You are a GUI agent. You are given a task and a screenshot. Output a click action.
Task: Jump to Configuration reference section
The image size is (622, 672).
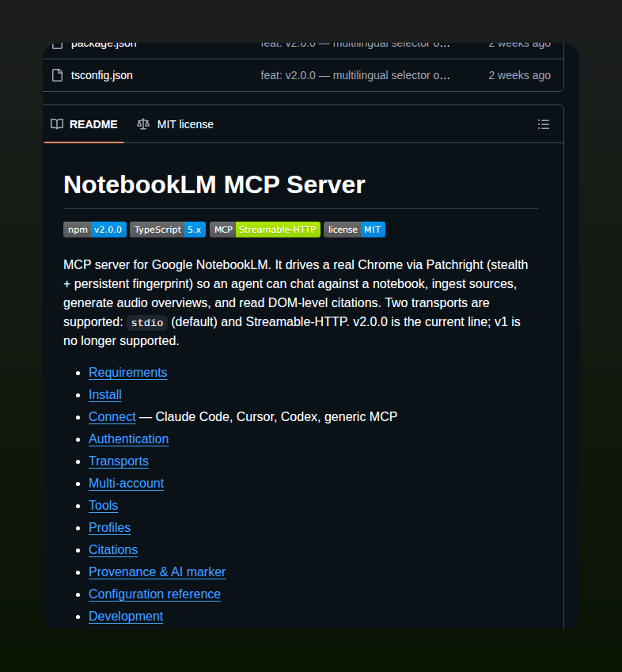pyautogui.click(x=154, y=594)
